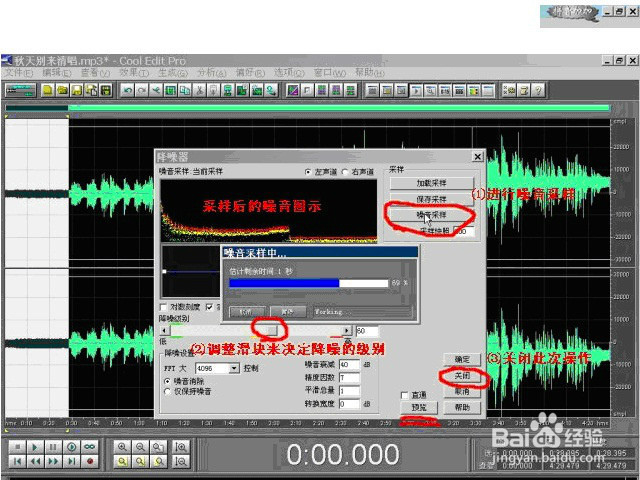The image size is (640, 480).
Task: Open the Generate (生成) menu
Action: tap(173, 73)
